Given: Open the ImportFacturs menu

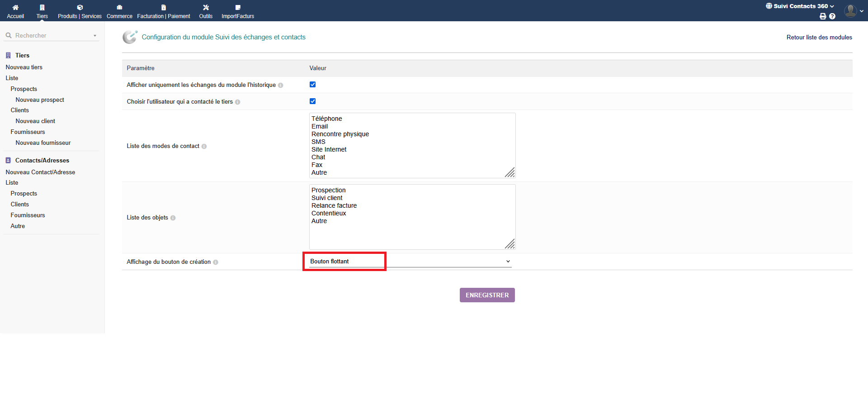Looking at the screenshot, I should click(x=238, y=11).
